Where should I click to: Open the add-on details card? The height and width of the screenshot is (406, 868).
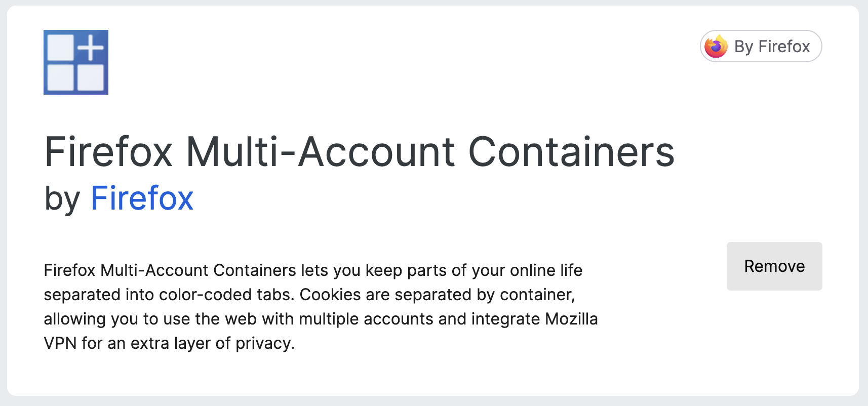(x=434, y=202)
